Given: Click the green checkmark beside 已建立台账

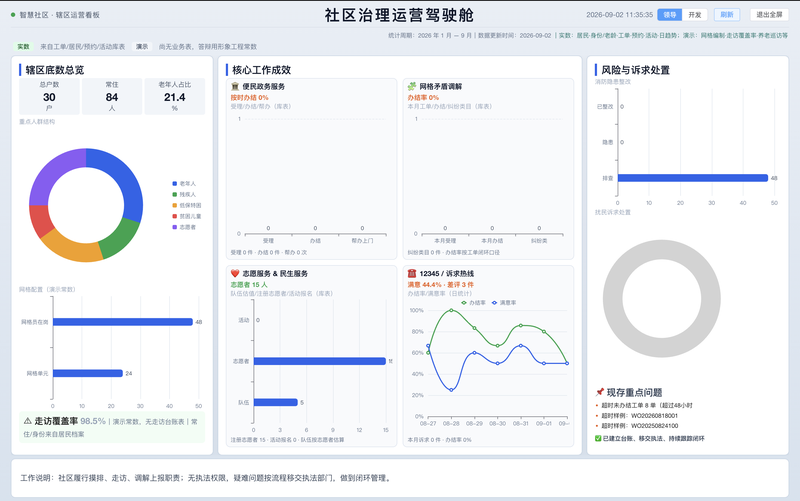Looking at the screenshot, I should coord(598,438).
